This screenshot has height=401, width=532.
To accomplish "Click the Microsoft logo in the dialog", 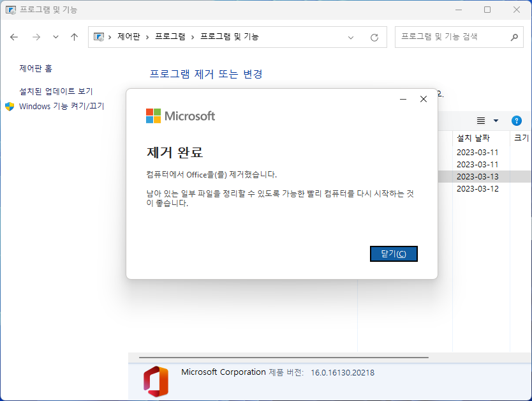I will click(x=181, y=116).
